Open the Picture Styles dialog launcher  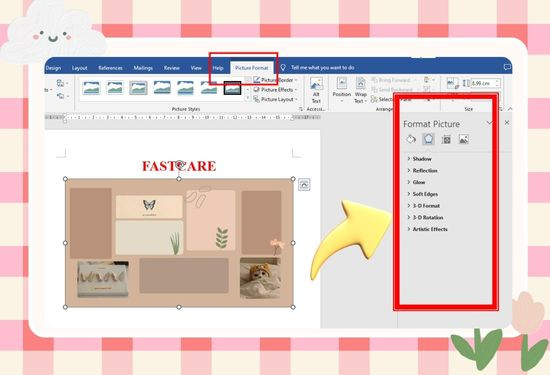point(301,109)
